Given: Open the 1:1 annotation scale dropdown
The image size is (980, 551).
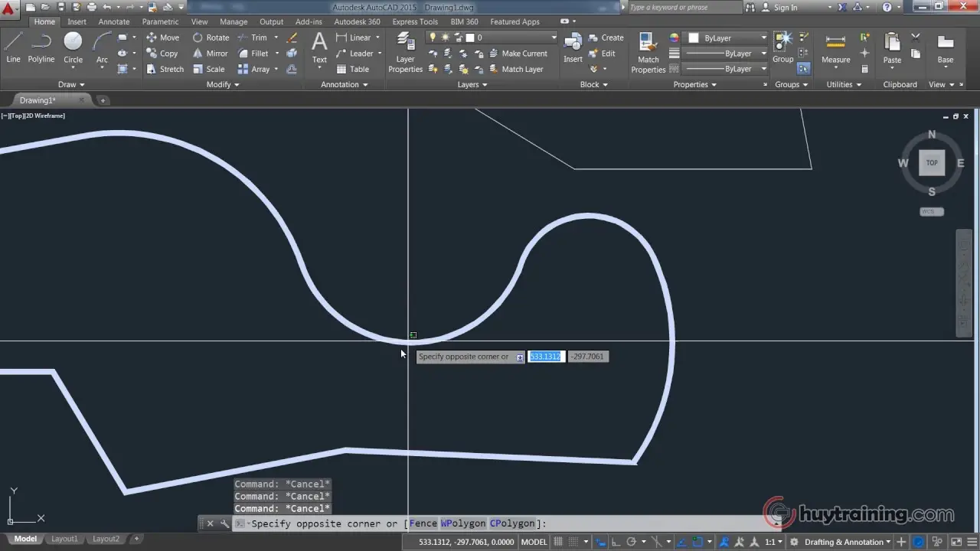Looking at the screenshot, I should point(774,542).
